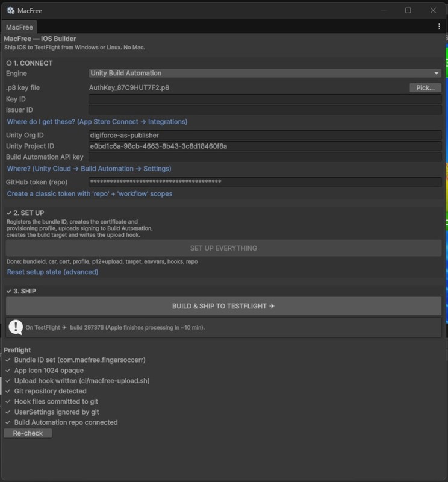Click the MacFree app icon in title bar

(11, 10)
